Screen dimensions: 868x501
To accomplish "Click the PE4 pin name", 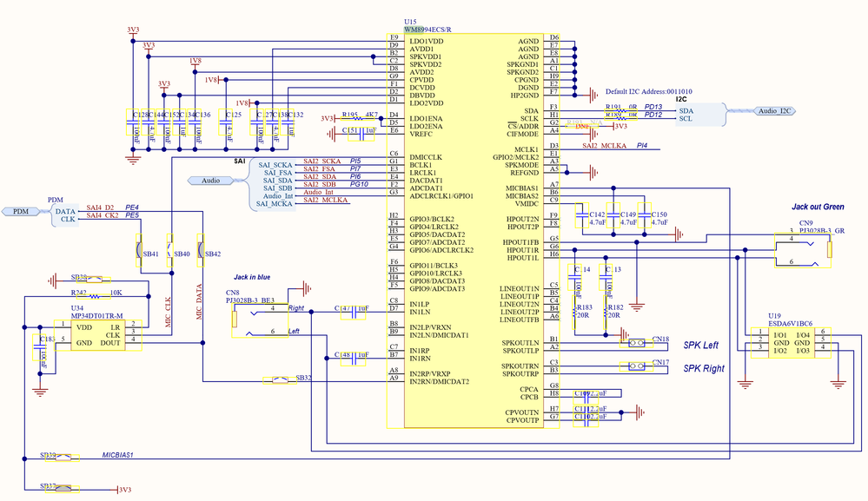I will [x=132, y=208].
